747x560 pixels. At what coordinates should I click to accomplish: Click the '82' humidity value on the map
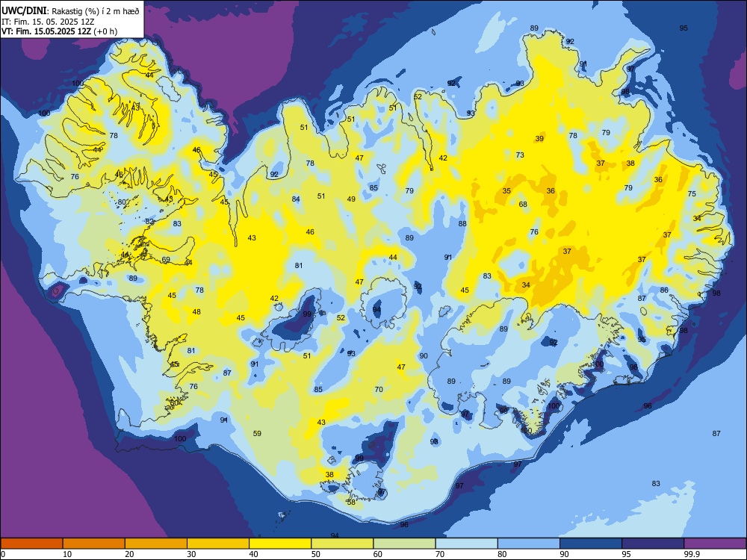tap(149, 222)
